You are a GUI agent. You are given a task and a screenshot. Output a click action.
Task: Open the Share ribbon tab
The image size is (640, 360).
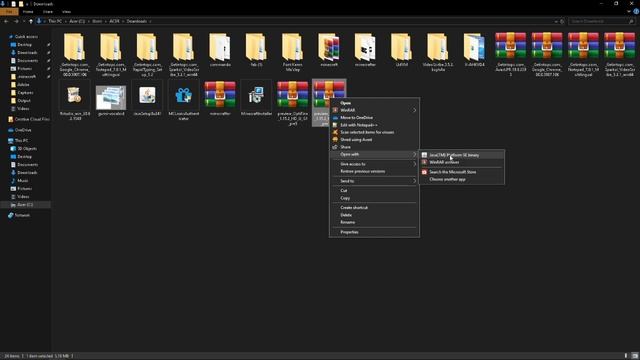(x=48, y=12)
